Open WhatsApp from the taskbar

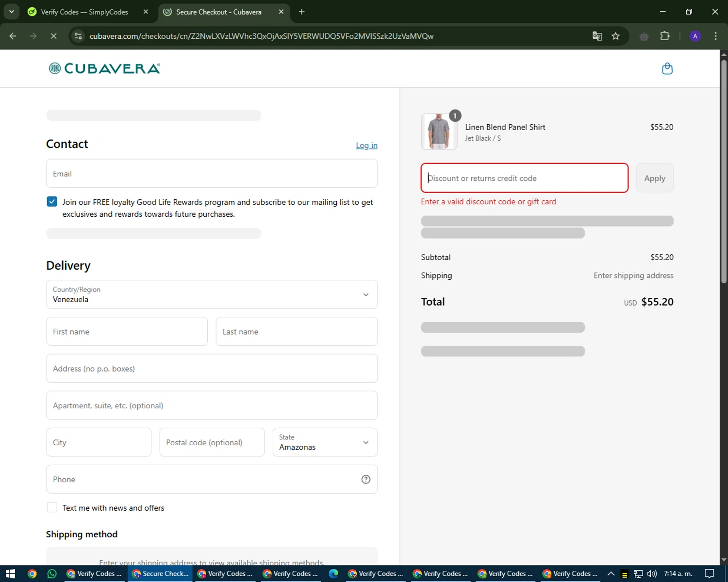pos(52,574)
